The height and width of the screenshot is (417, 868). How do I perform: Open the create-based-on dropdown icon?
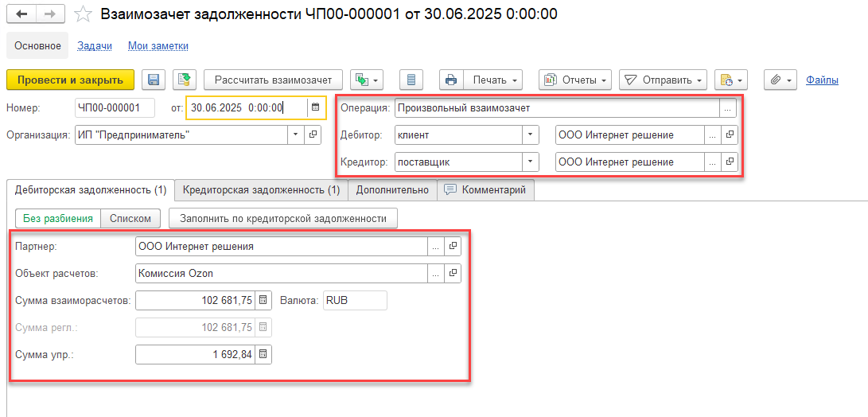[367, 80]
